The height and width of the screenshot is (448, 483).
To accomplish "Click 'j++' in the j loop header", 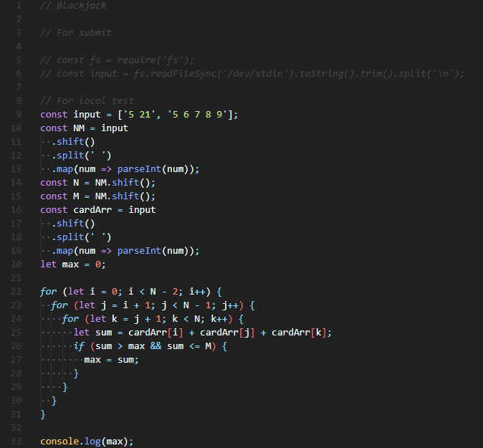I will (x=230, y=305).
